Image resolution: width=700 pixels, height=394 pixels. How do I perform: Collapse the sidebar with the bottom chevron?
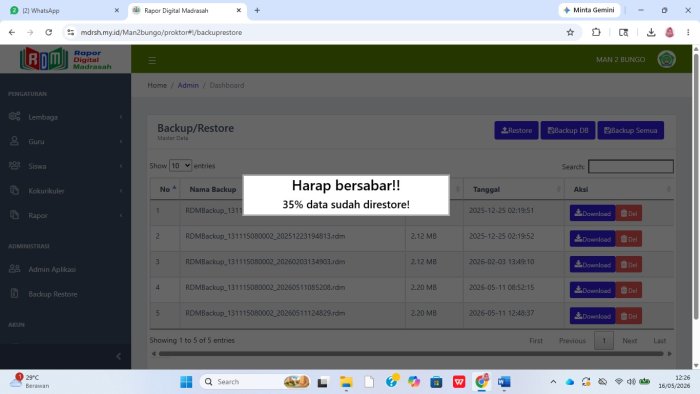tap(118, 356)
